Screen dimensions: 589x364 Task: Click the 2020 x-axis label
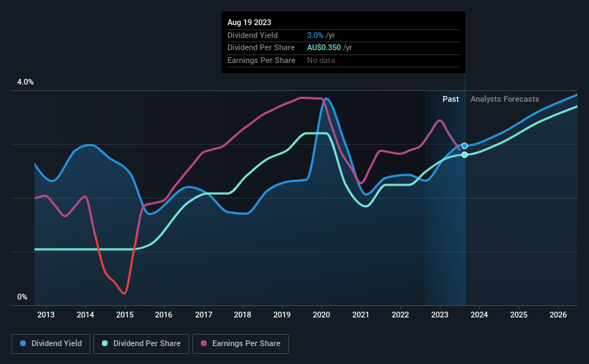click(x=321, y=315)
